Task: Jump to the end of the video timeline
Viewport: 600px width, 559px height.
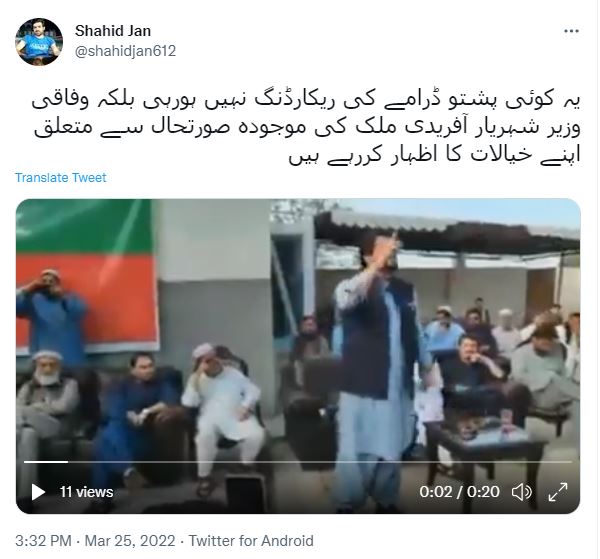Action: click(571, 462)
